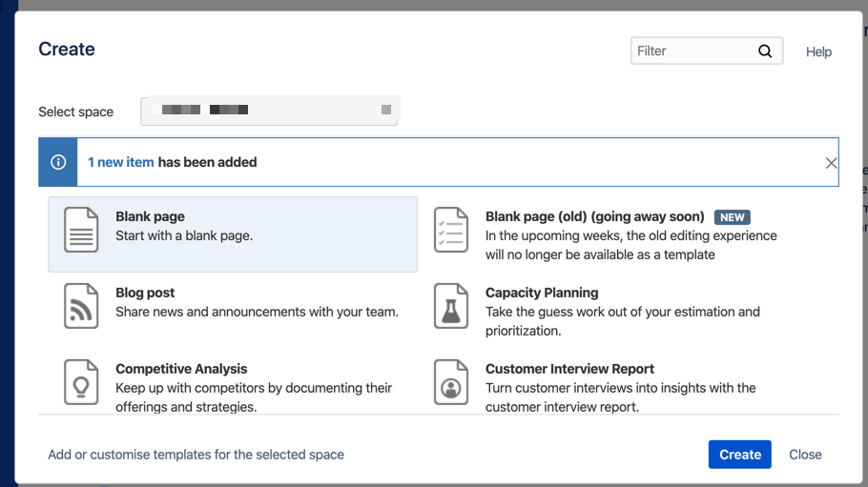
Task: Click the Select space dropdown arrow
Action: tap(386, 110)
